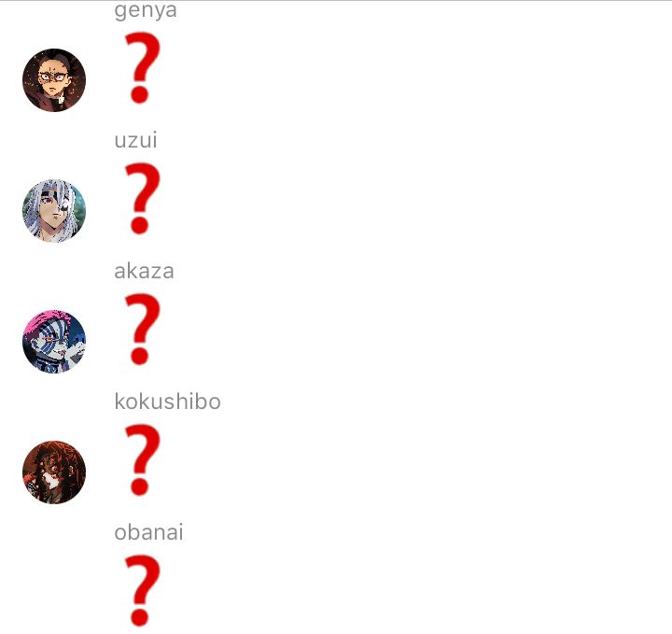This screenshot has height=634, width=672.
Task: Select the red question mark under obanai
Action: click(x=142, y=591)
